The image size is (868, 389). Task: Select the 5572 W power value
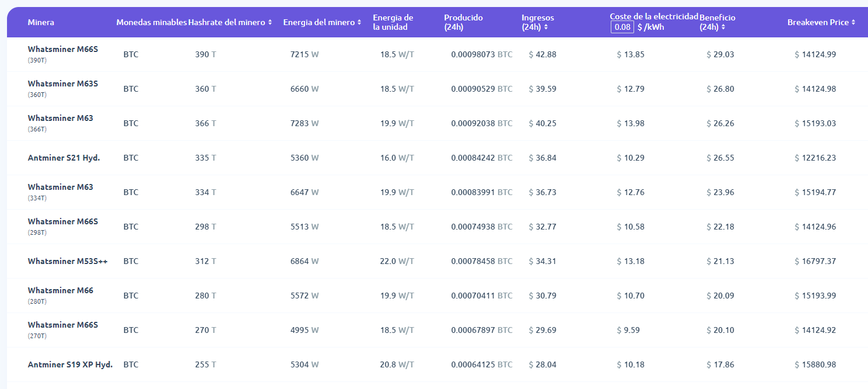(x=304, y=296)
